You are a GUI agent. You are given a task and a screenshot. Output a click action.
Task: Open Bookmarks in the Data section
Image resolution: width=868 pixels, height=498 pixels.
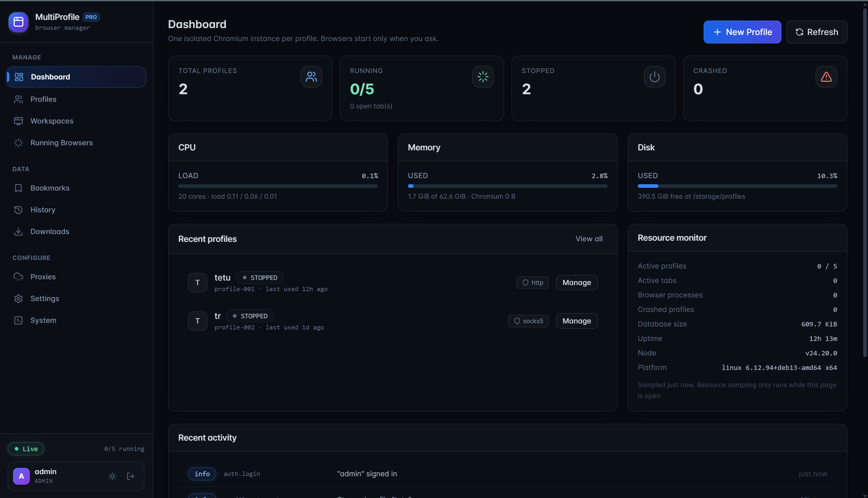tap(76, 188)
